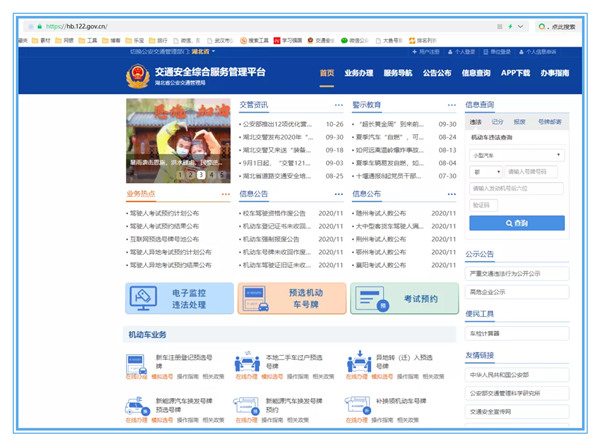Open the 交通安全 bookmark with red emblem
600x446 pixels.
tap(321, 41)
